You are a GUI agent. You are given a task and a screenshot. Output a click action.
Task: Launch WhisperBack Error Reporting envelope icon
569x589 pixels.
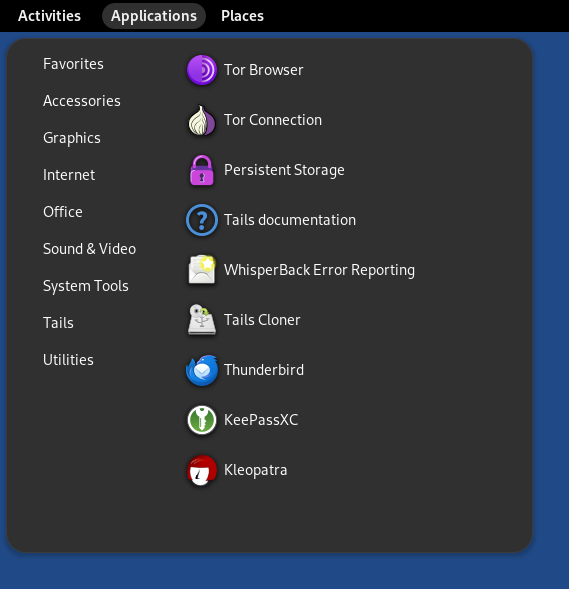click(202, 270)
